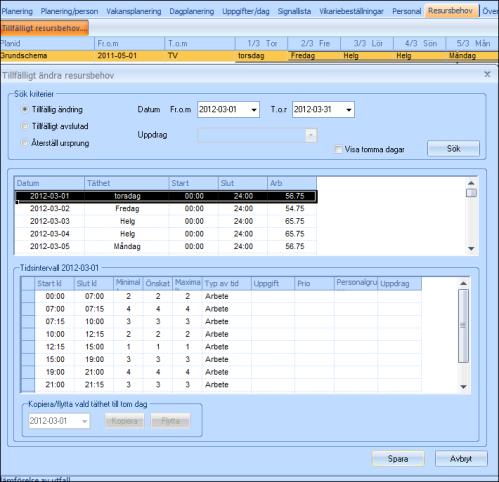499x482 pixels.
Task: Expand the Uppdrag combo box
Action: (x=311, y=135)
